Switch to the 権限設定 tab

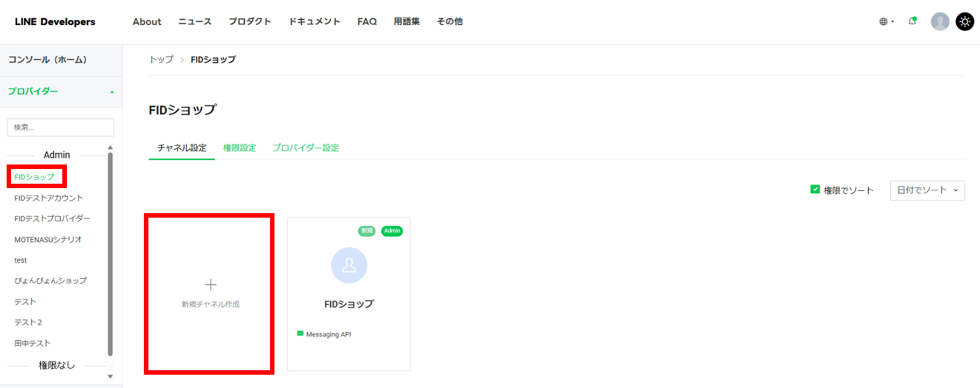click(x=239, y=148)
